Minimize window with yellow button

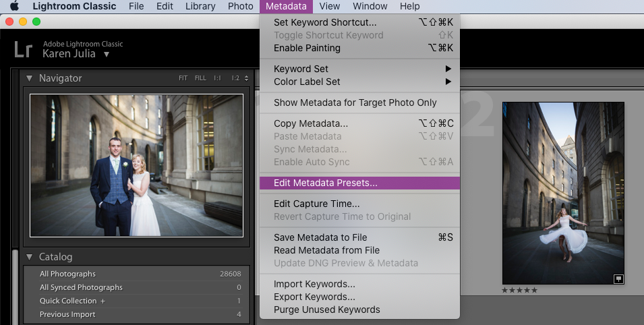pos(22,22)
